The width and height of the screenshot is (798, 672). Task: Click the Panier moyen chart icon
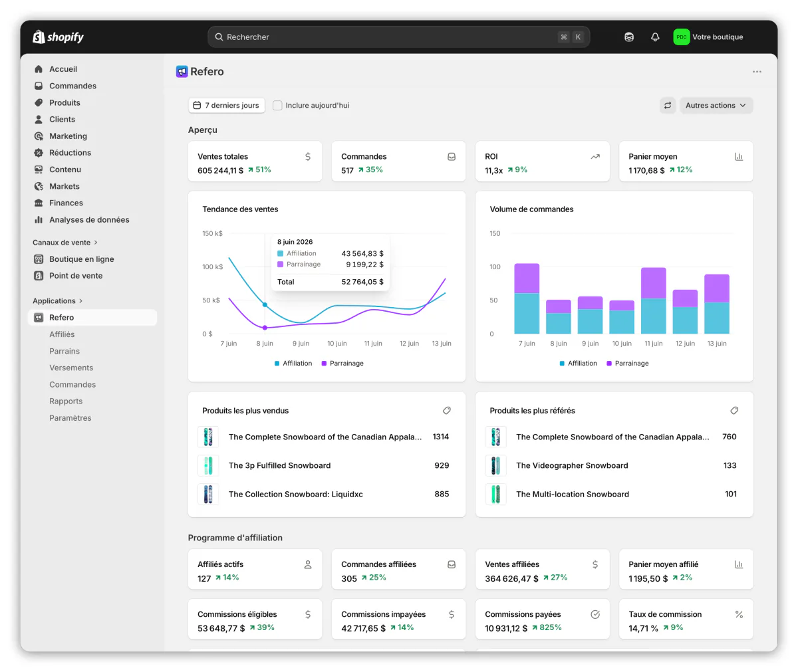[x=739, y=157]
